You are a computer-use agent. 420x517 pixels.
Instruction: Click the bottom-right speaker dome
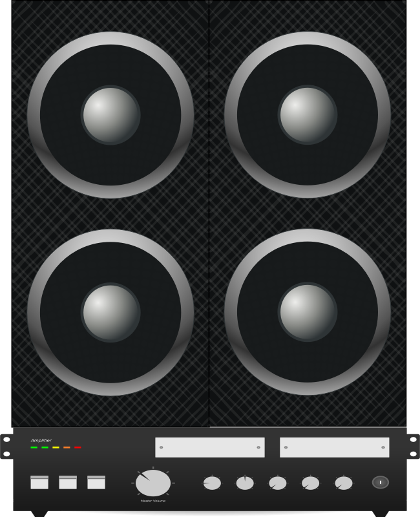[308, 312]
